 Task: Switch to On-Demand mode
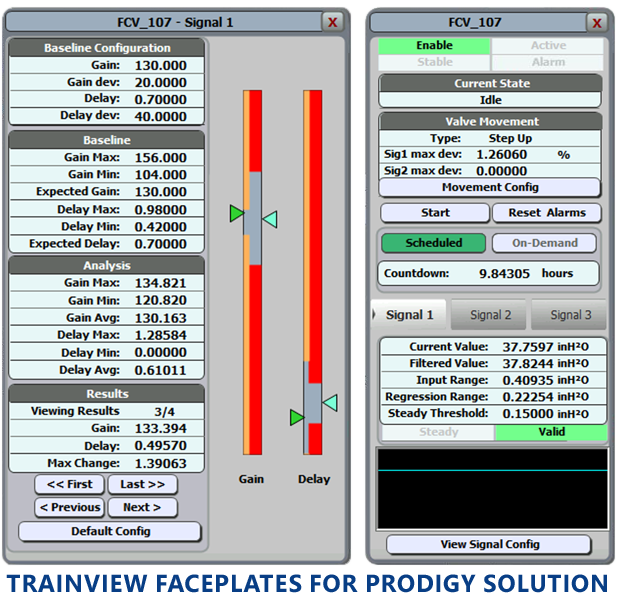[x=544, y=243]
